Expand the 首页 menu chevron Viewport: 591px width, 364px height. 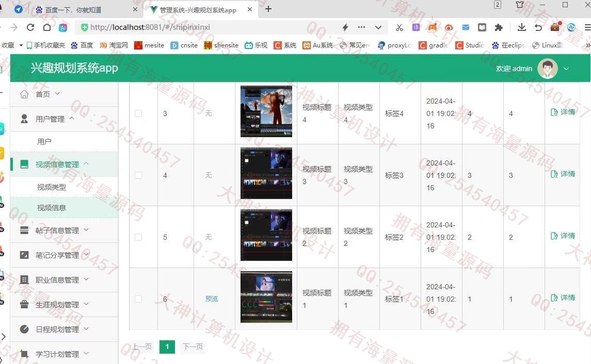point(57,93)
